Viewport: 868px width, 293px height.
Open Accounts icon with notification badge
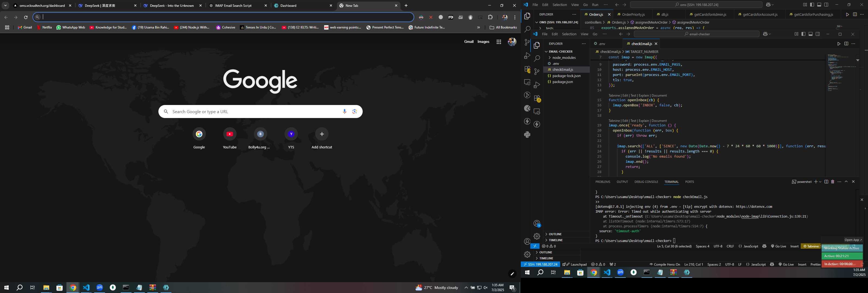tap(537, 224)
